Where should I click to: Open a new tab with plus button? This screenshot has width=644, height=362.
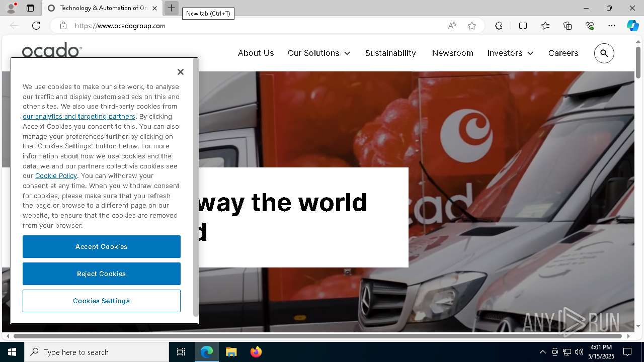tap(171, 8)
